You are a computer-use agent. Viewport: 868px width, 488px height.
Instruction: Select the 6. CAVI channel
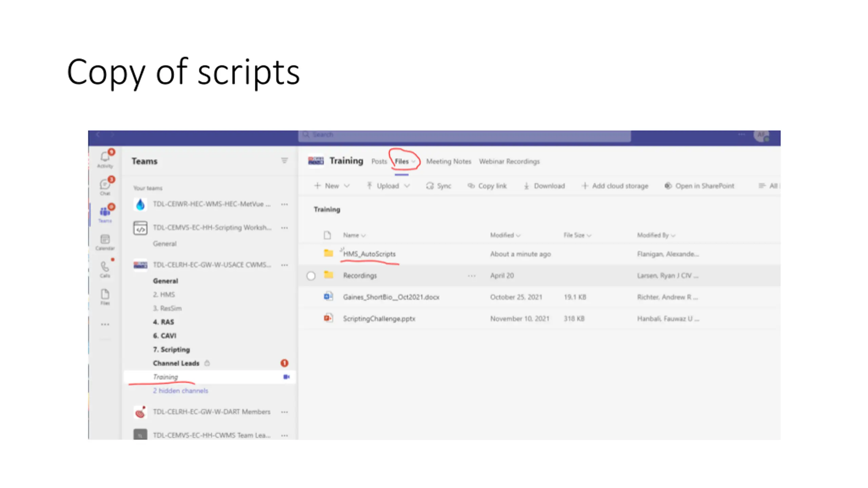(x=164, y=336)
